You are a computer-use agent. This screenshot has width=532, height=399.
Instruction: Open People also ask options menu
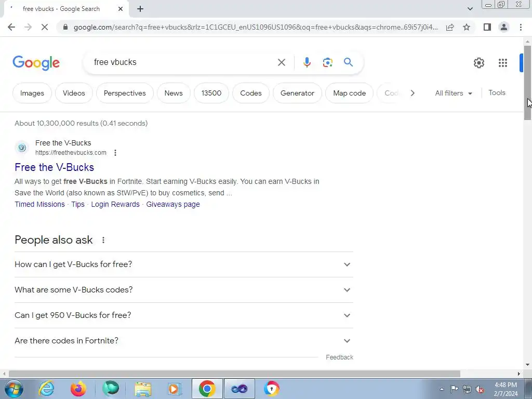[x=103, y=240]
